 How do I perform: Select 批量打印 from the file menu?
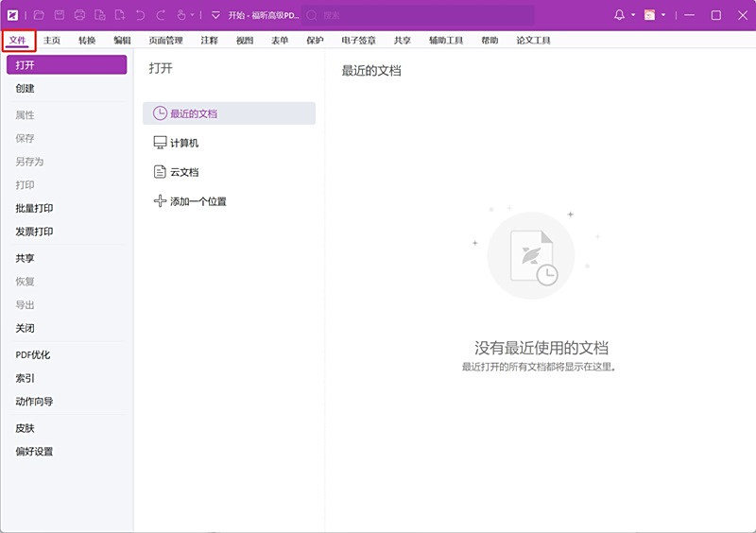[34, 208]
